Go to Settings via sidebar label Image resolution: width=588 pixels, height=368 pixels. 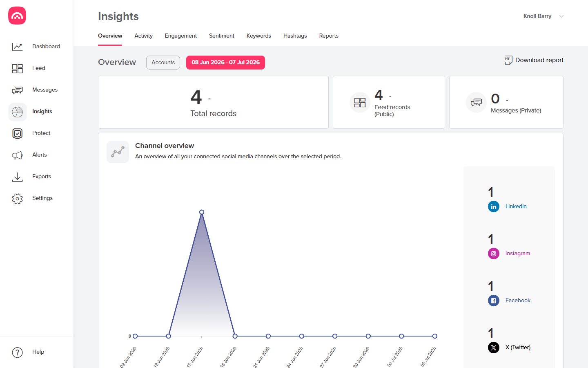point(42,198)
